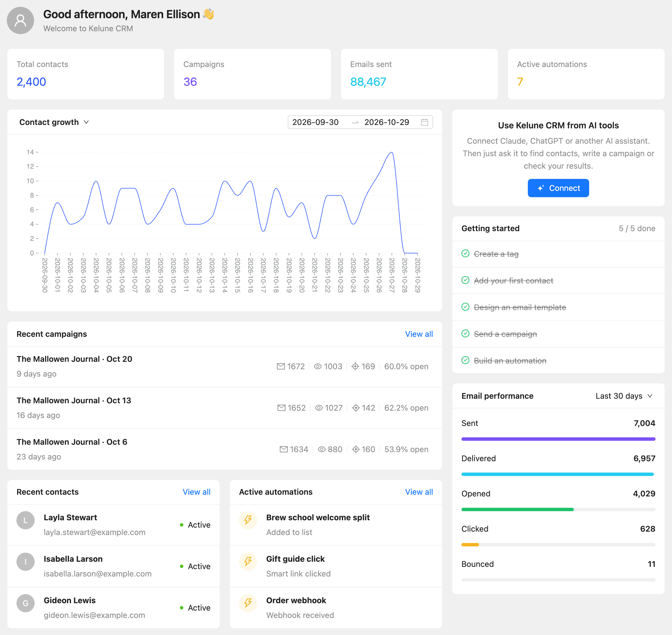This screenshot has height=635, width=672.
Task: View all recent campaigns
Action: (419, 334)
